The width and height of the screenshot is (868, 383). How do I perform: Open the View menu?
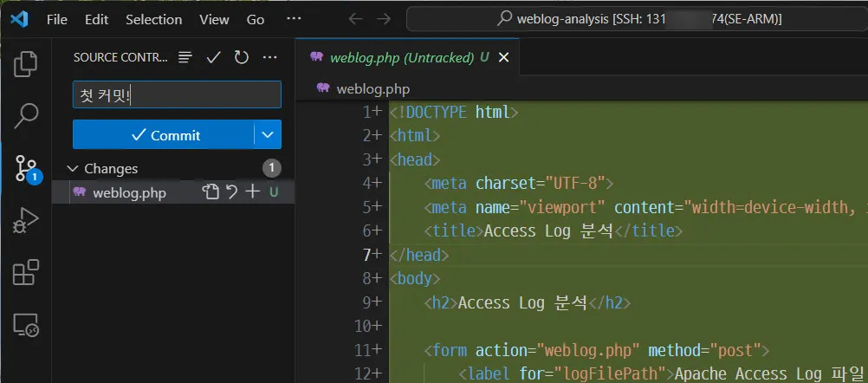[214, 19]
